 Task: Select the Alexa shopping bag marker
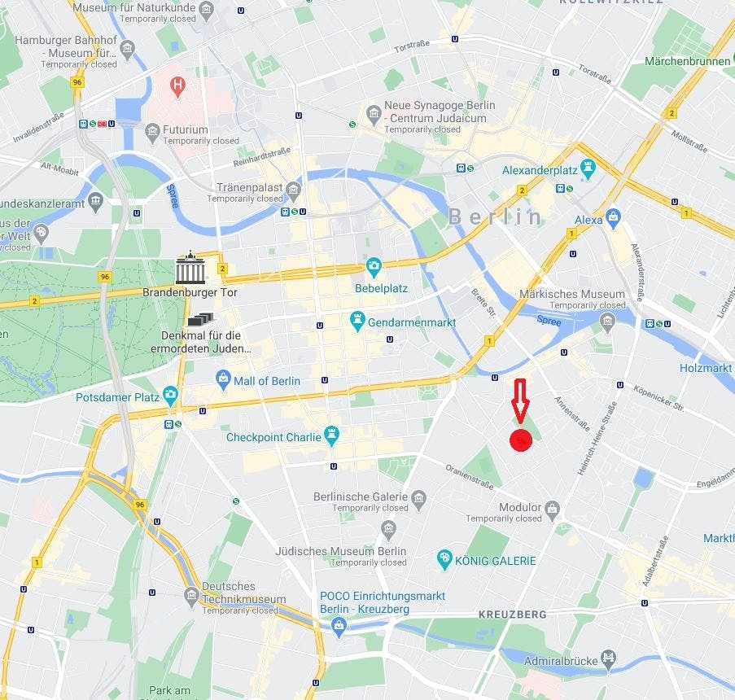613,218
